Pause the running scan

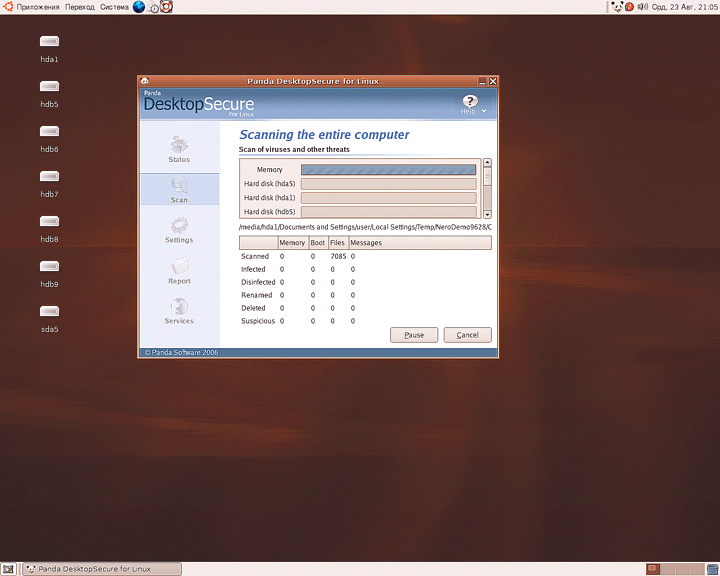pos(414,335)
